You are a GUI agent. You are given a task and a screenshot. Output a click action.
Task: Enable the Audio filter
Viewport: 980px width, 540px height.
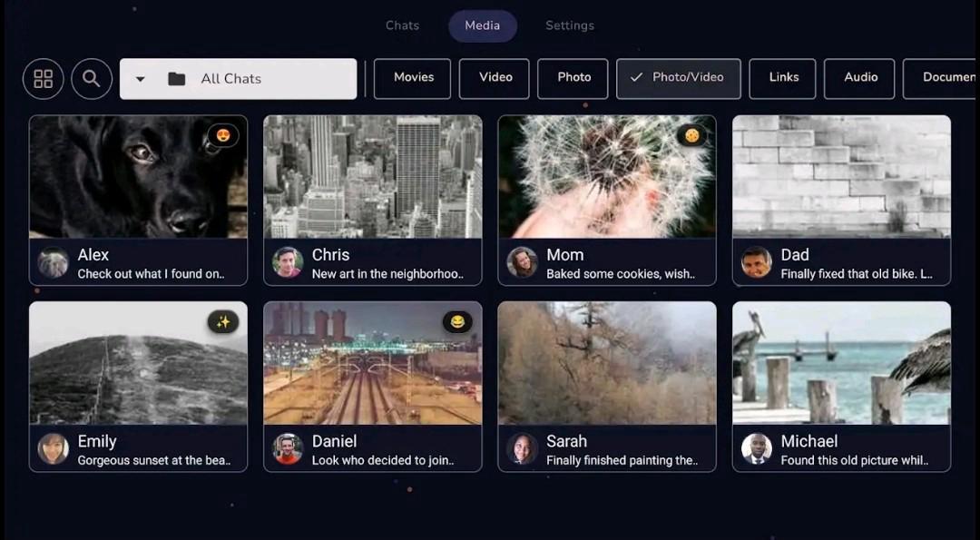click(x=859, y=79)
